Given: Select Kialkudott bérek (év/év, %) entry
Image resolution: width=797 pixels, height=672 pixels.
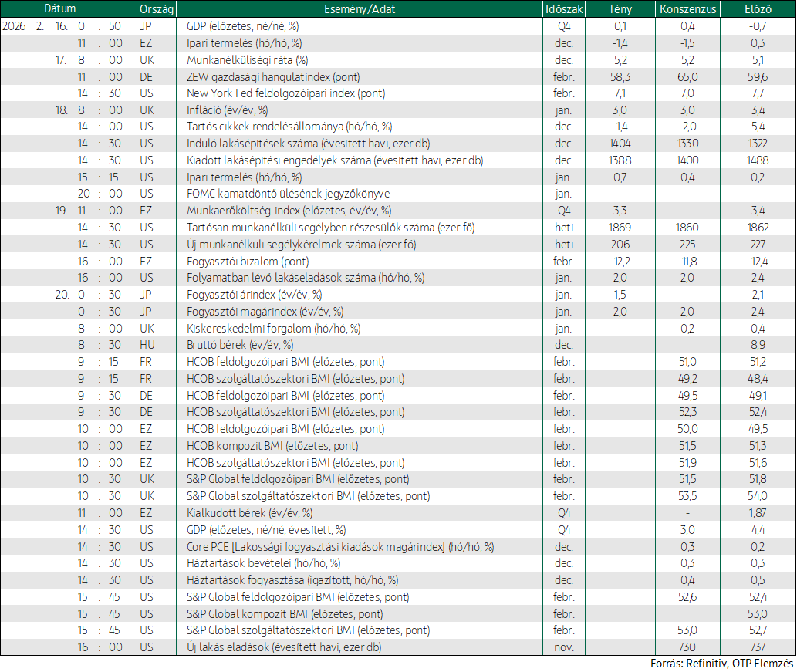Looking at the screenshot, I should [249, 513].
